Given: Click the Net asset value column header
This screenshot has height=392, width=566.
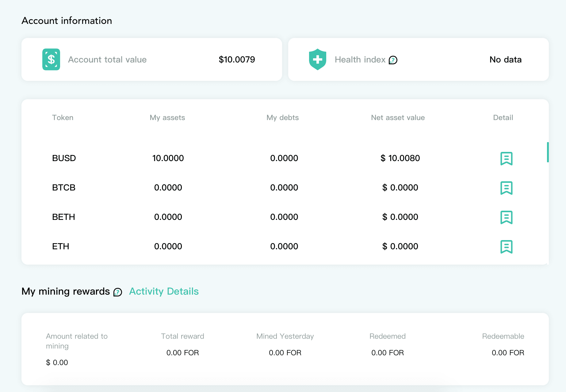Looking at the screenshot, I should coord(398,118).
